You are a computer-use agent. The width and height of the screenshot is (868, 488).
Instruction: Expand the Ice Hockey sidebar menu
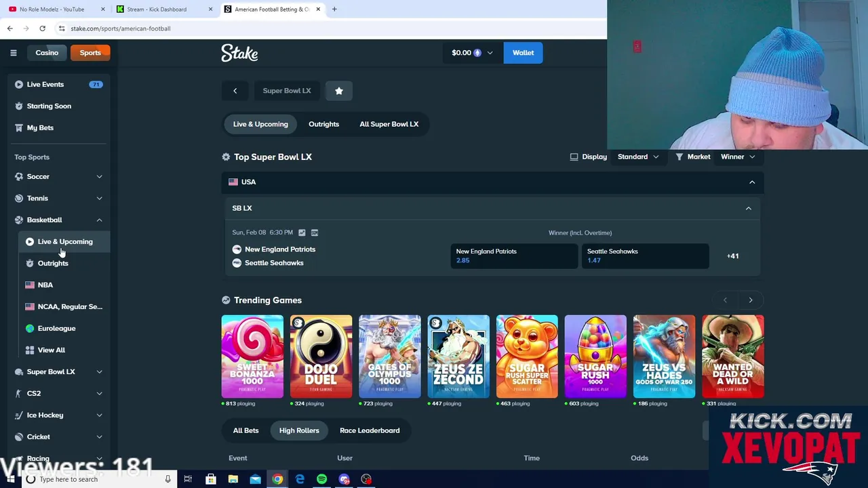pos(99,415)
